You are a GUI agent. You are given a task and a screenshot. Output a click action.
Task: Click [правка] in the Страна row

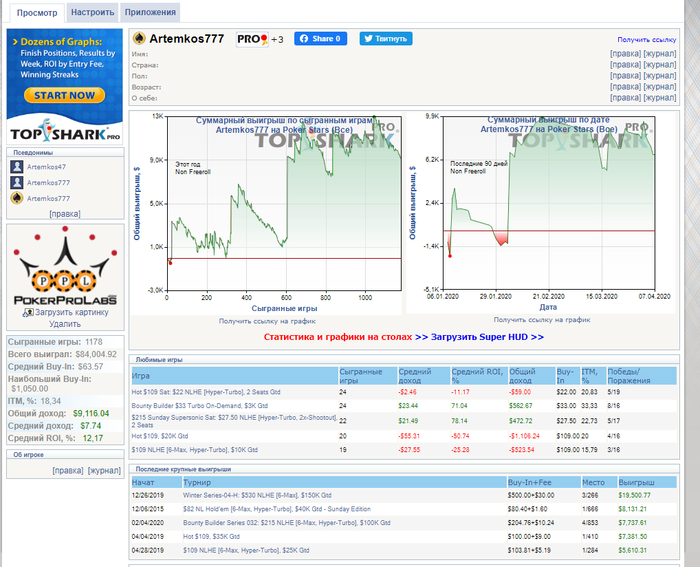point(625,65)
